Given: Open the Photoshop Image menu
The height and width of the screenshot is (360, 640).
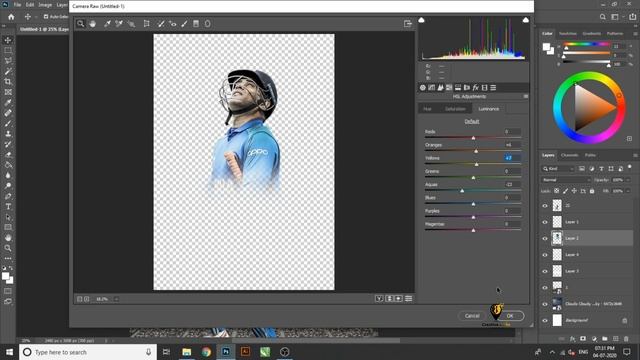Looking at the screenshot, I should (x=45, y=5).
